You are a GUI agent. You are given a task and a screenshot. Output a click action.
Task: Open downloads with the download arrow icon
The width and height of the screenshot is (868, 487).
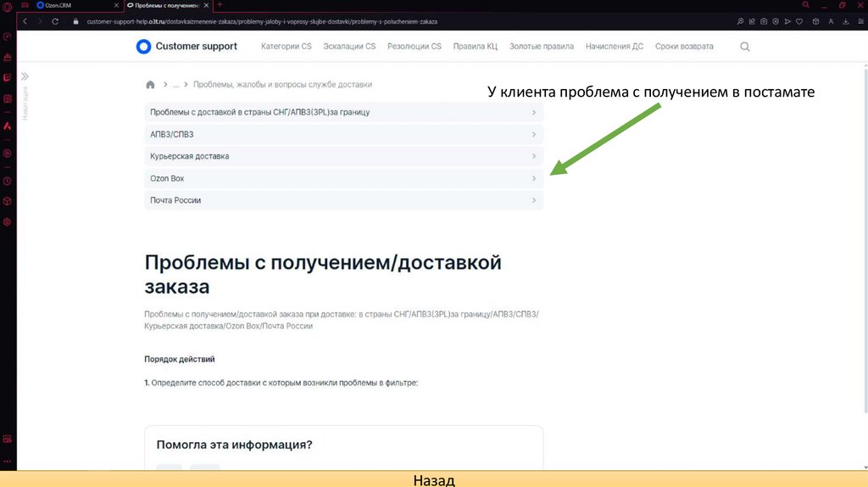tap(846, 21)
